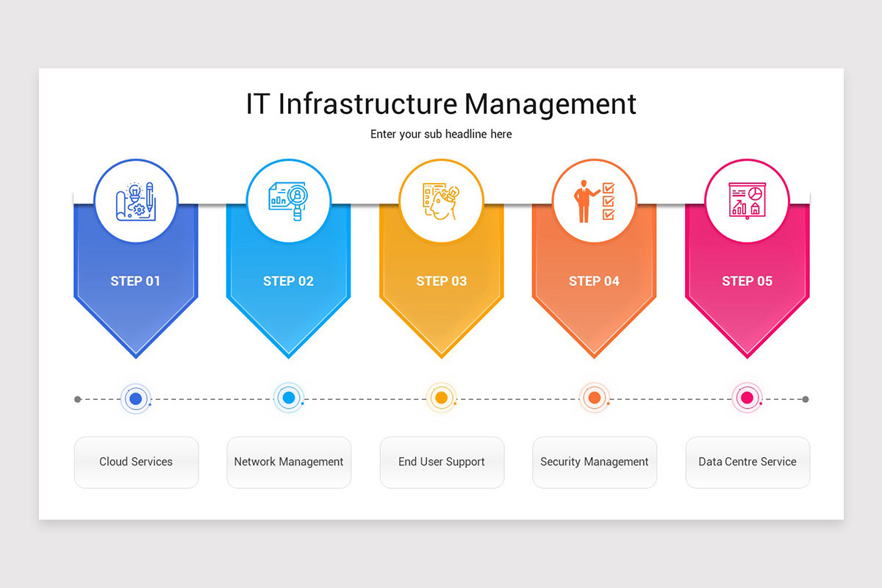Select the chart magnifier icon above Step 02
This screenshot has height=588, width=882.
pos(288,200)
